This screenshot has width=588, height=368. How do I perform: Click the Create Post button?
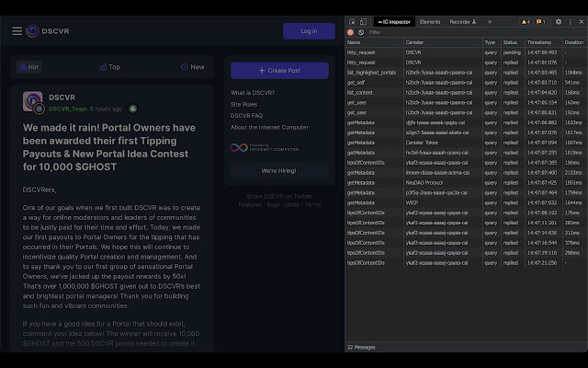tap(279, 71)
